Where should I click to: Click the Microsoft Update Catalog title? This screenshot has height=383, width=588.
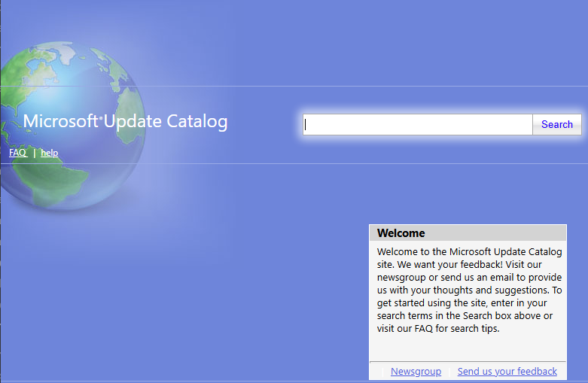click(125, 121)
